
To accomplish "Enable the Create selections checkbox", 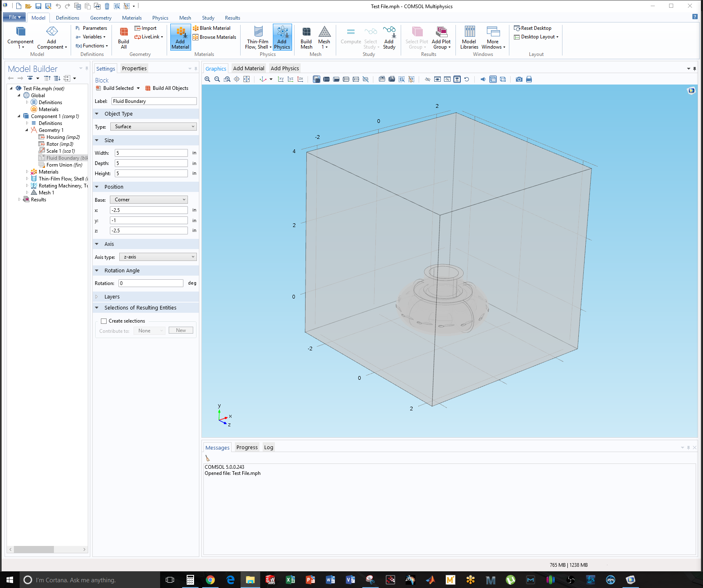I will [x=104, y=321].
